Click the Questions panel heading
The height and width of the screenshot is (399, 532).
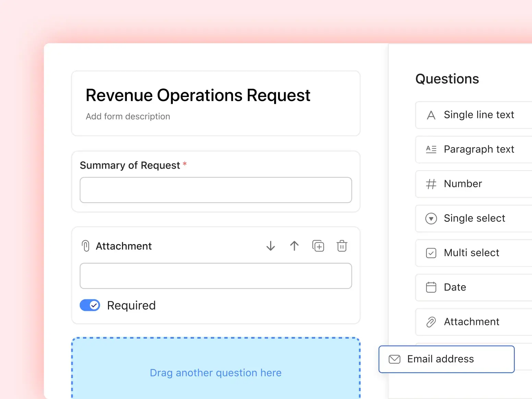pos(447,79)
